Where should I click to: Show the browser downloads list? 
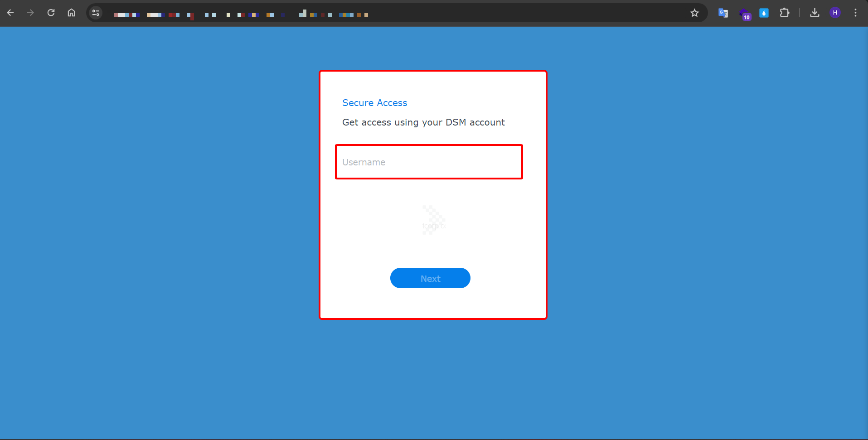coord(815,13)
